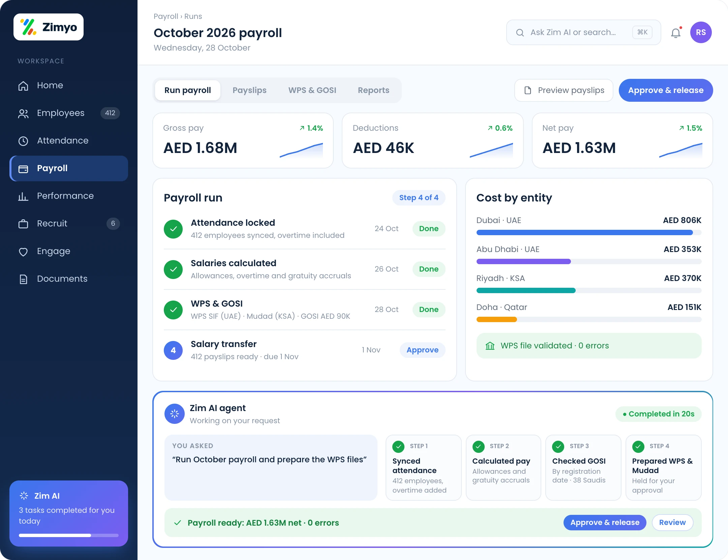This screenshot has height=560, width=728.
Task: Select Payroll in the sidebar
Action: pyautogui.click(x=69, y=168)
